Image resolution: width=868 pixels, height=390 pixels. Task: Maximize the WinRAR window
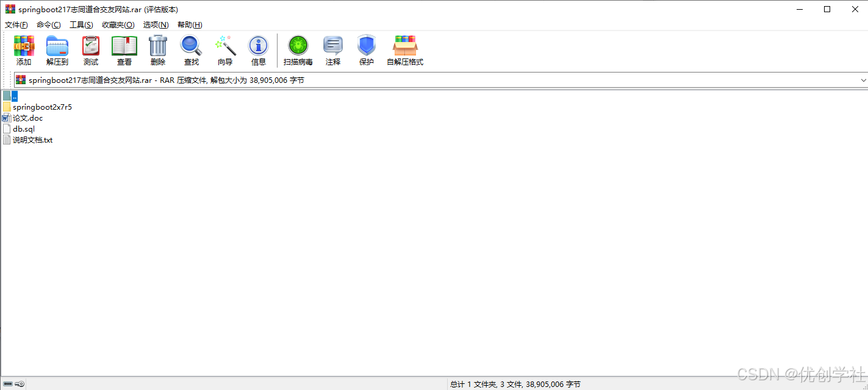click(827, 9)
